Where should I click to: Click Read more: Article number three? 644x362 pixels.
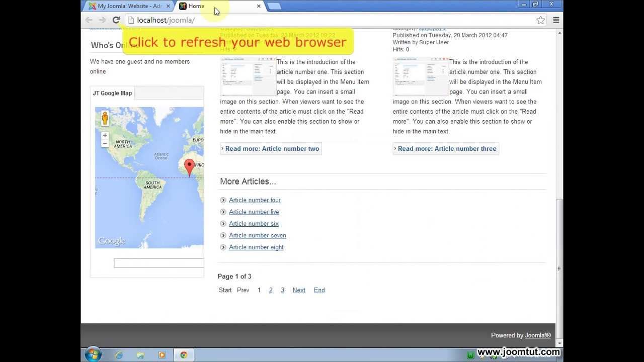(446, 149)
